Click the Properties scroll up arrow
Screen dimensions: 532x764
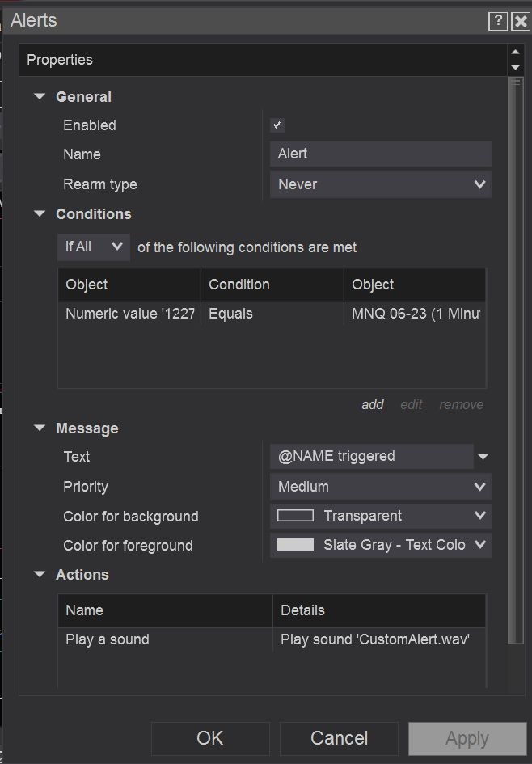tap(515, 52)
